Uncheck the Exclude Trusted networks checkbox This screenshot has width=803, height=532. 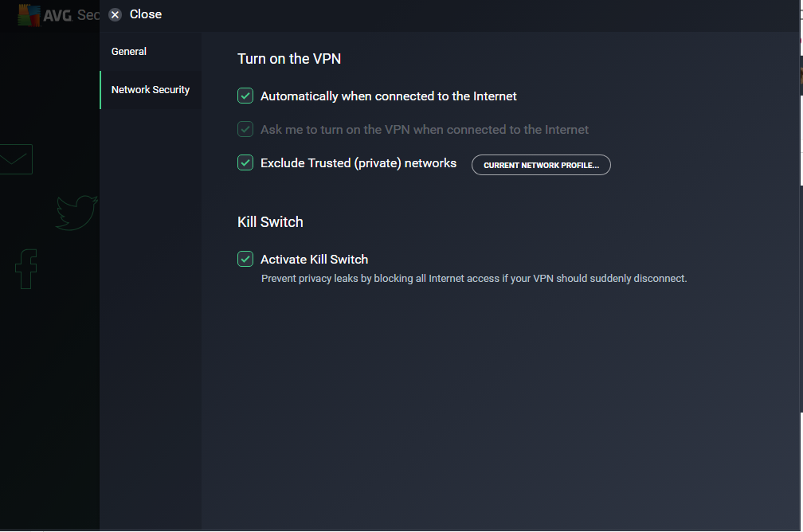pos(245,163)
